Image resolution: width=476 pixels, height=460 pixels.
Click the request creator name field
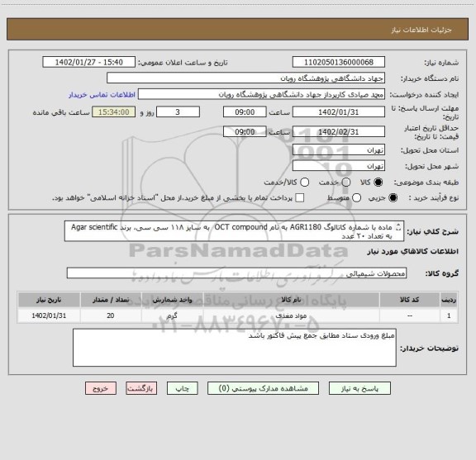coord(261,94)
